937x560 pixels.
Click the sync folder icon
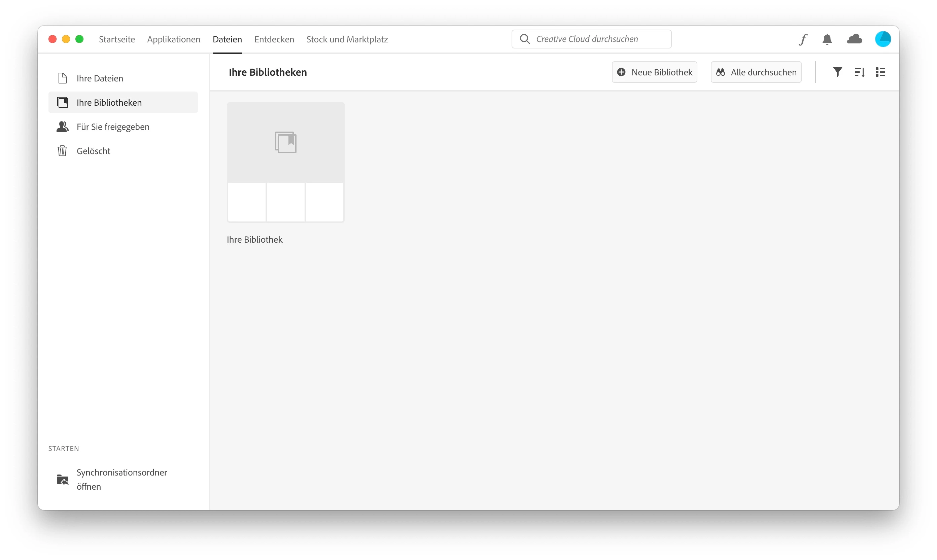[62, 480]
